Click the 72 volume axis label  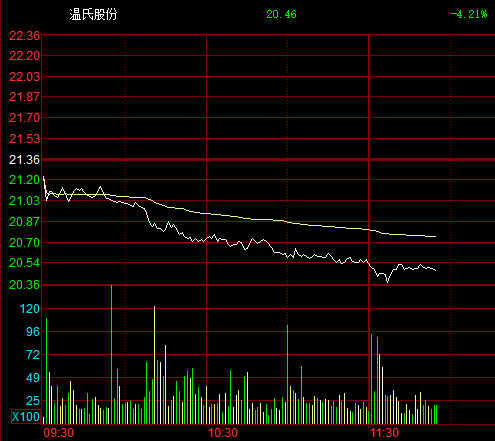pos(33,355)
